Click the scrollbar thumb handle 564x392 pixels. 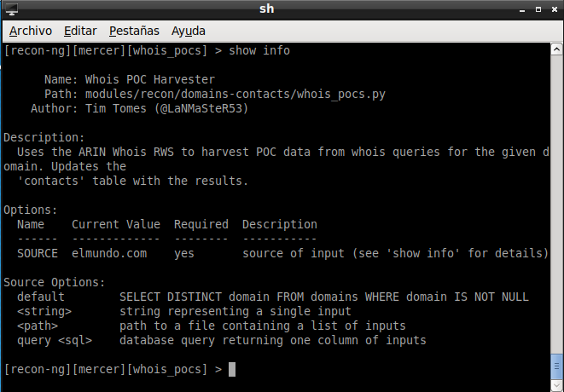(x=556, y=366)
